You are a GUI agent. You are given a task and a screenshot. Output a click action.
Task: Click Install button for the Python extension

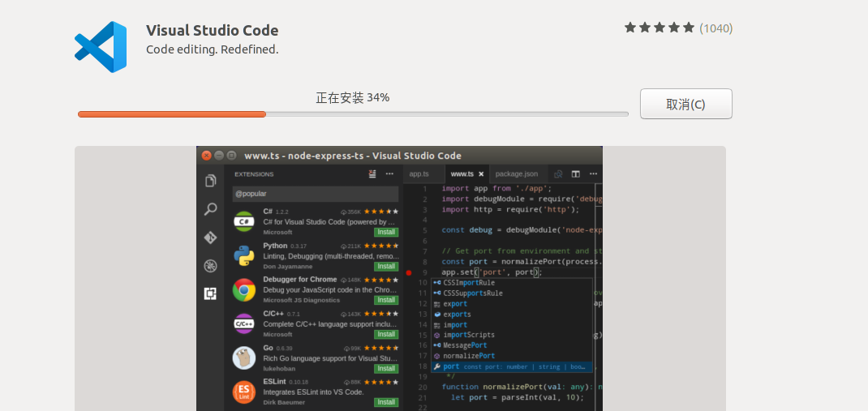click(x=386, y=267)
